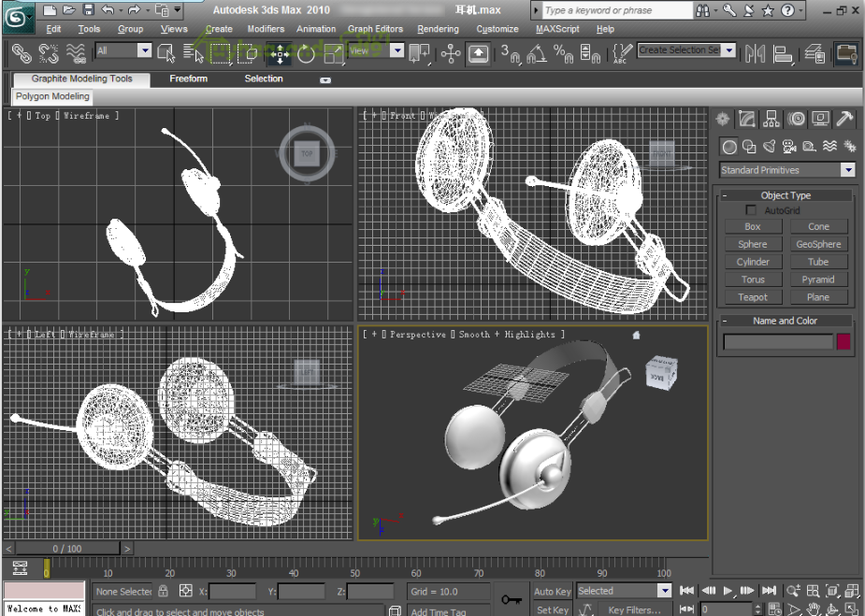The image size is (865, 616).
Task: Create a Box primitive
Action: [x=753, y=226]
